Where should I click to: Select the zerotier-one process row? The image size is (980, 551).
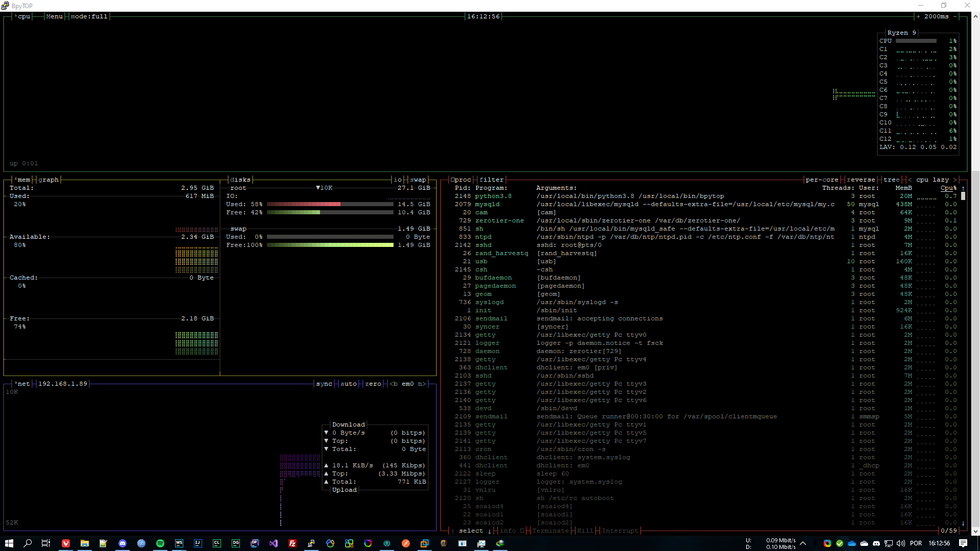pyautogui.click(x=705, y=220)
